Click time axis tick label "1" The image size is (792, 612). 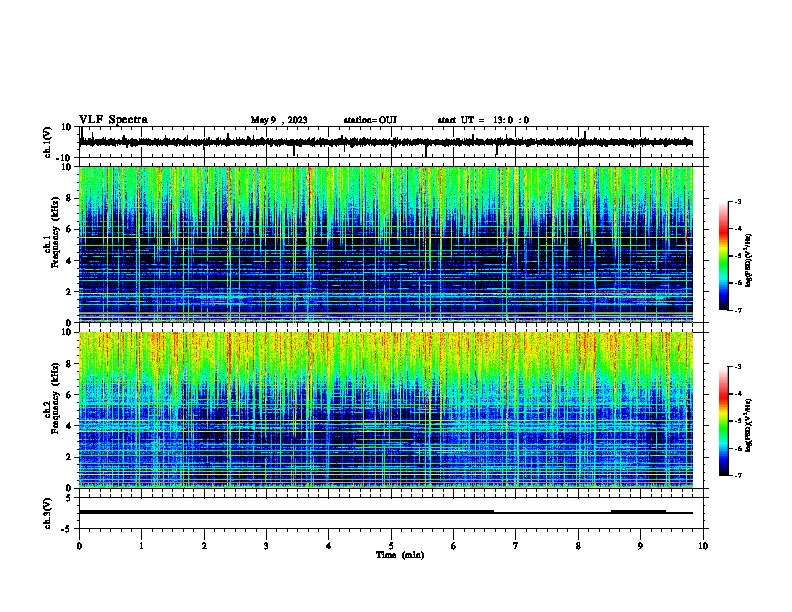tap(141, 546)
